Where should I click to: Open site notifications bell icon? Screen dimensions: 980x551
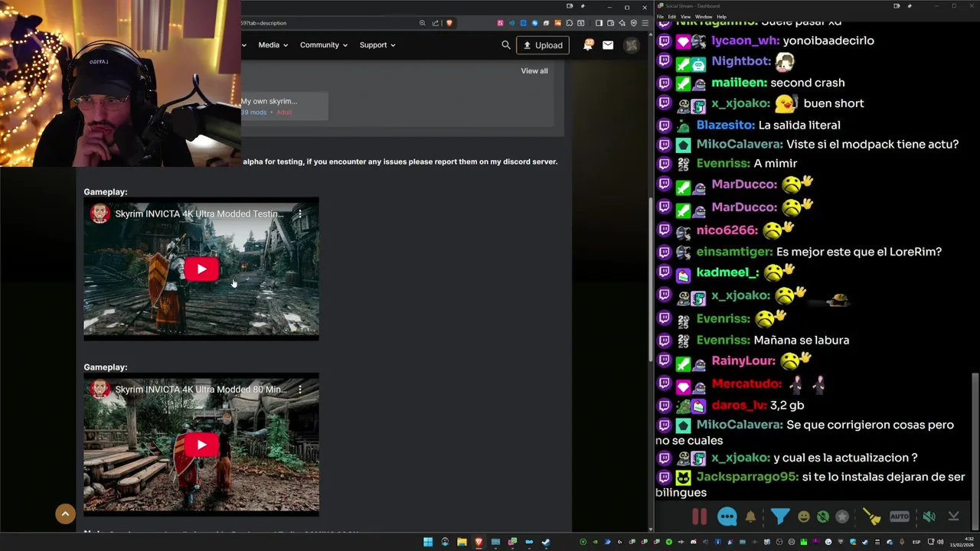(x=588, y=45)
